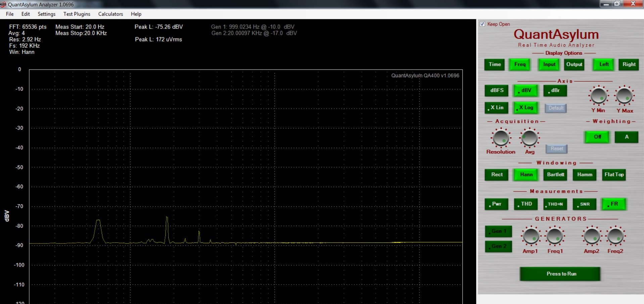Image resolution: width=644 pixels, height=304 pixels.
Task: Open the Edit menu
Action: 26,14
